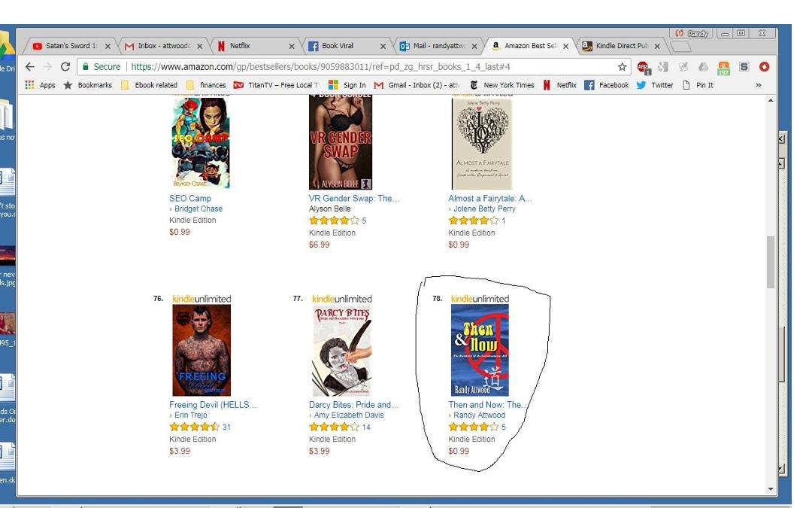Screen dimensions: 812x508
Task: Open the Adblock extension icon
Action: 643,68
